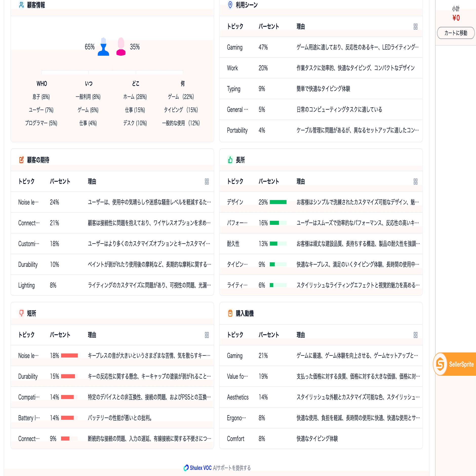Click the ユーザー (7%) WHO entry
The width and height of the screenshot is (476, 476).
(x=41, y=110)
